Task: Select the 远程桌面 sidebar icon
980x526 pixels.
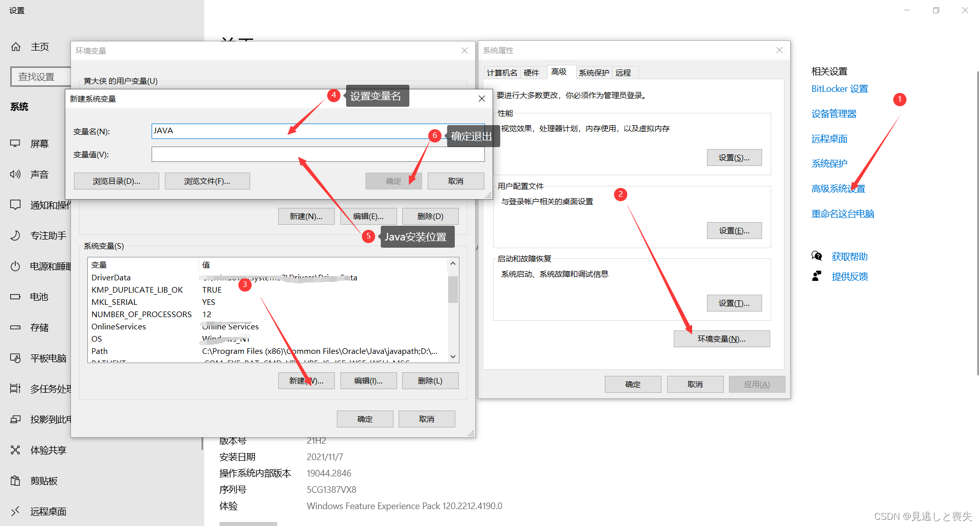Action: (x=15, y=511)
